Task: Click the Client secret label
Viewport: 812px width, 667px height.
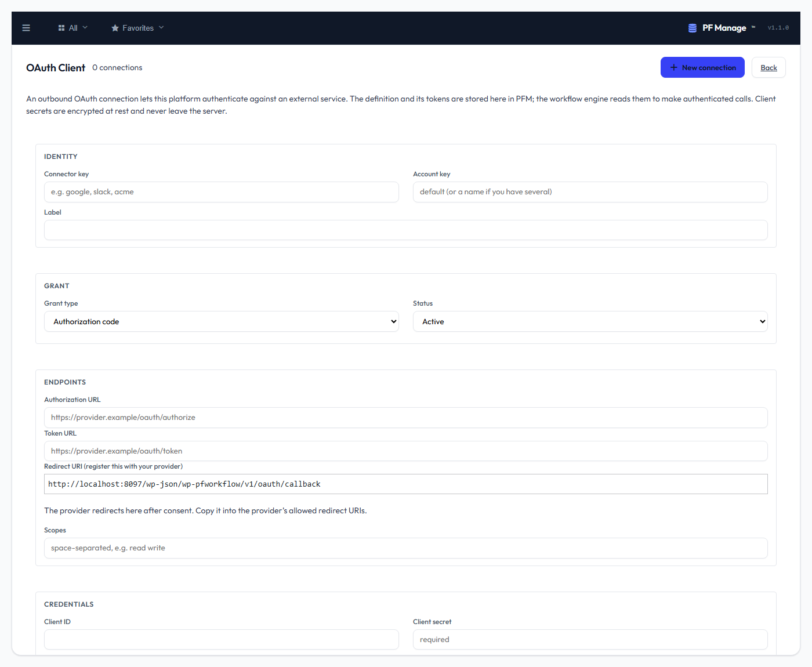Action: (x=432, y=622)
